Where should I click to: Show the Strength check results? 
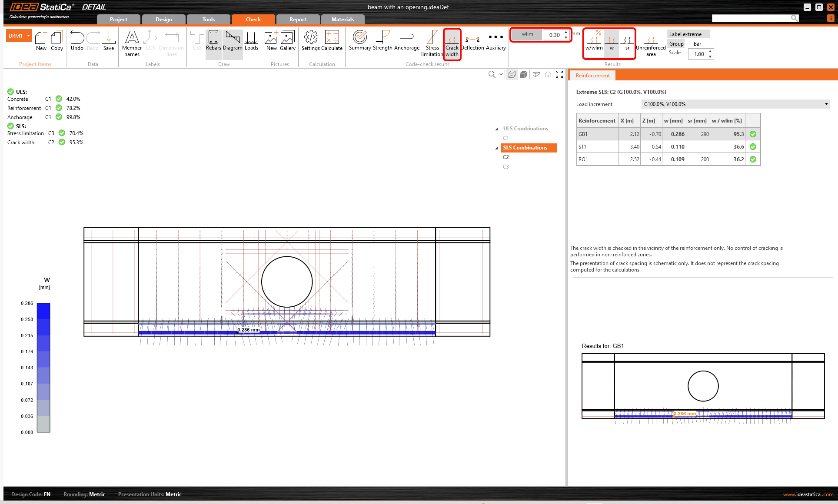[x=382, y=41]
